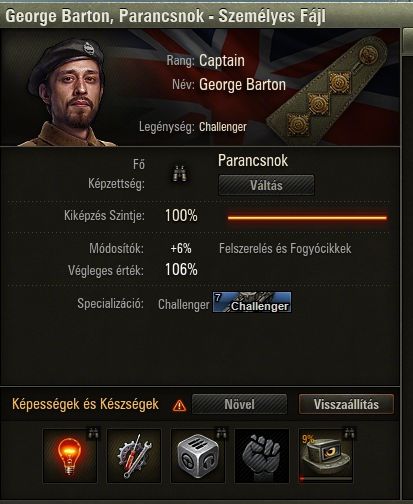The width and height of the screenshot is (413, 504).
Task: Click the Váltás button
Action: [266, 185]
